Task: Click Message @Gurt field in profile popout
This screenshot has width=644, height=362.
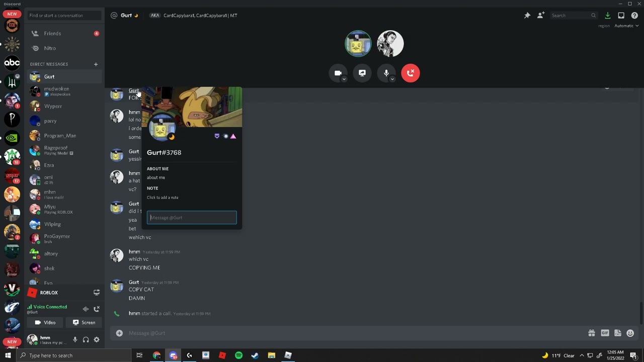Action: [192, 218]
